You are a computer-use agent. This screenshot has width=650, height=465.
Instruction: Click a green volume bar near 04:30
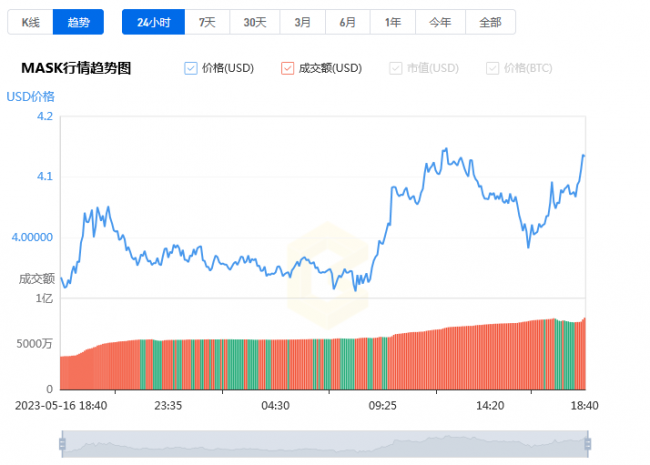[x=268, y=365]
